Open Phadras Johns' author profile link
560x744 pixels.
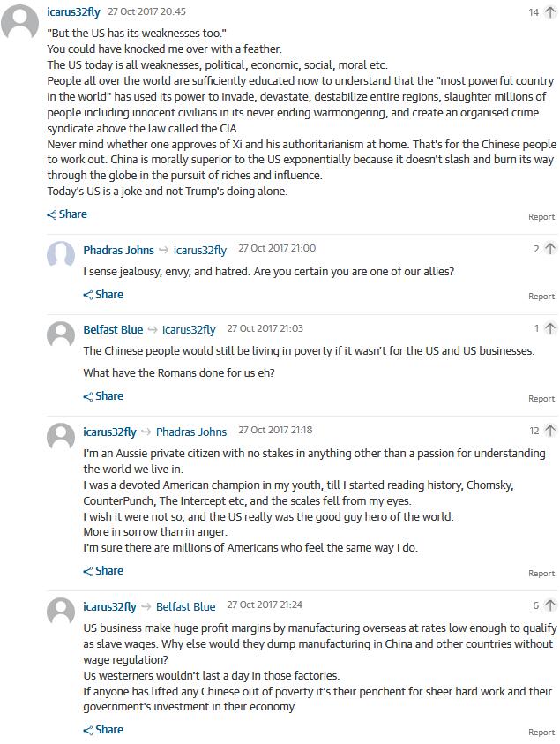tap(118, 250)
